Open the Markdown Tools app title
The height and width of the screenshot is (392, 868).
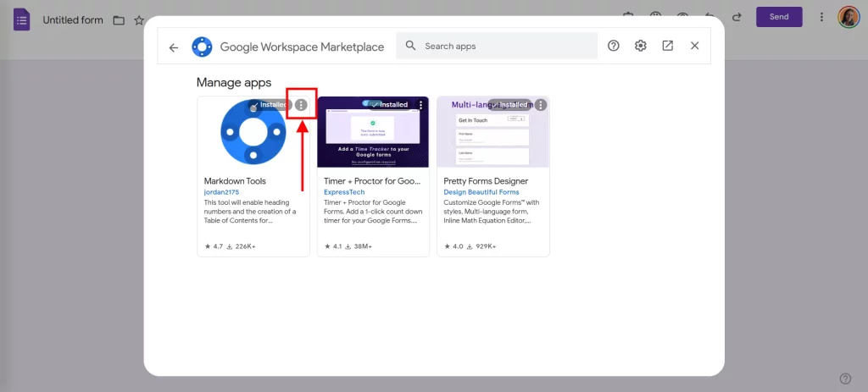[x=235, y=181]
